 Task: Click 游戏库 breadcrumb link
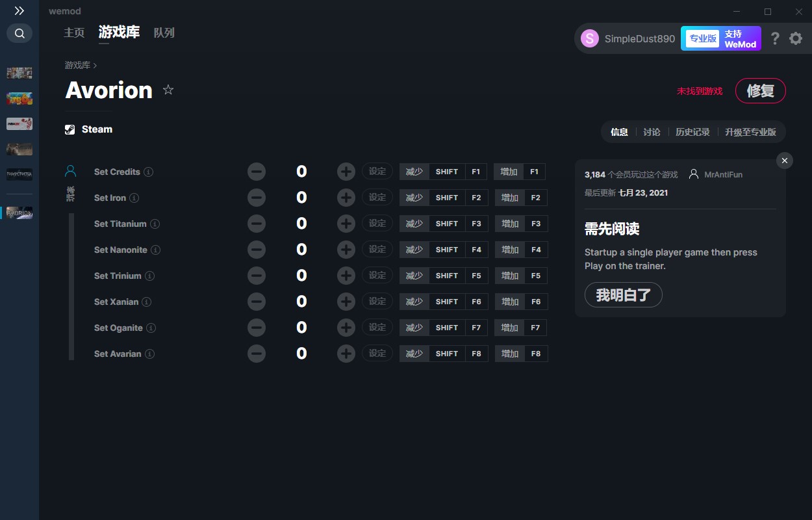point(77,66)
